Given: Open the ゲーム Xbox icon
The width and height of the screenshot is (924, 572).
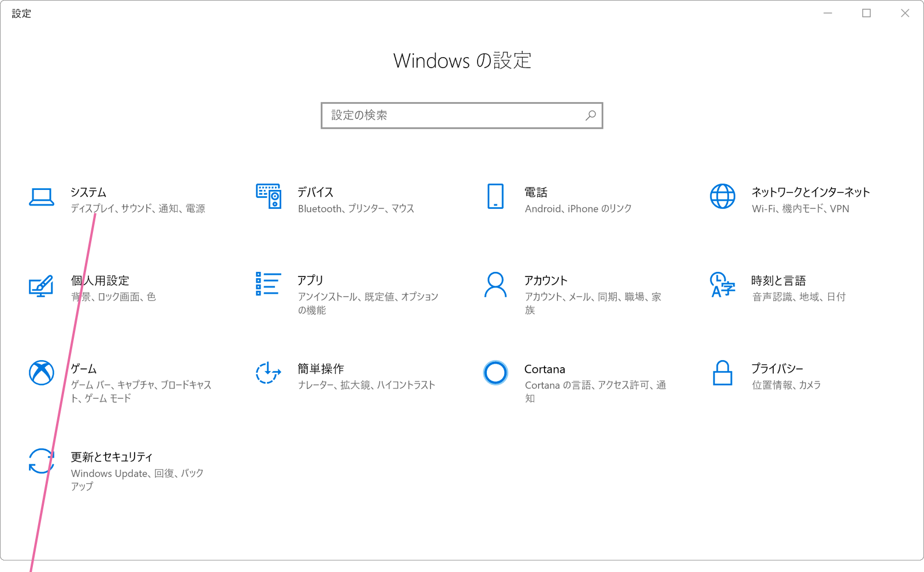Looking at the screenshot, I should 42,373.
